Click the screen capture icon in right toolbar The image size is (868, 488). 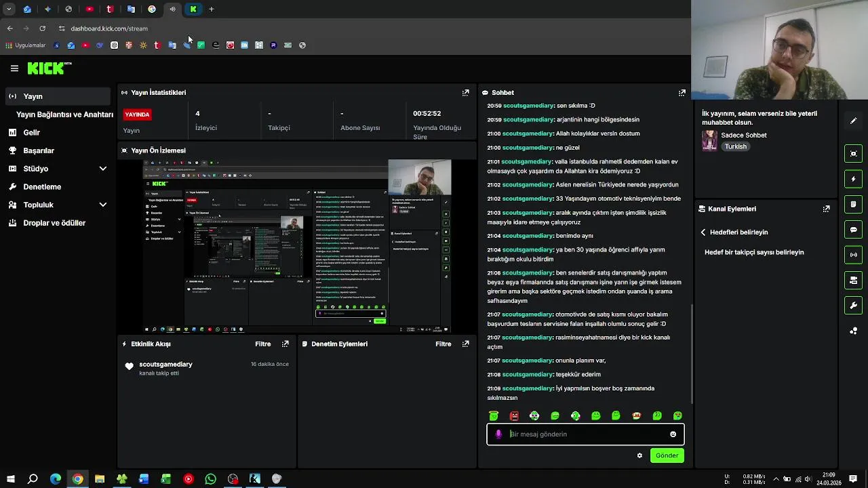(x=853, y=154)
